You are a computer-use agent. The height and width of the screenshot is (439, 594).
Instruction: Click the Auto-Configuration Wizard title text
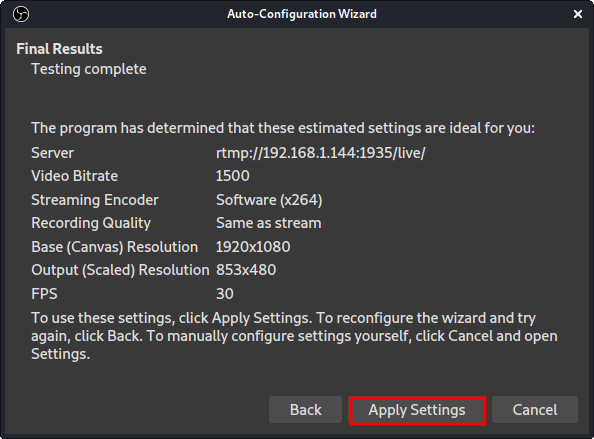tap(302, 14)
